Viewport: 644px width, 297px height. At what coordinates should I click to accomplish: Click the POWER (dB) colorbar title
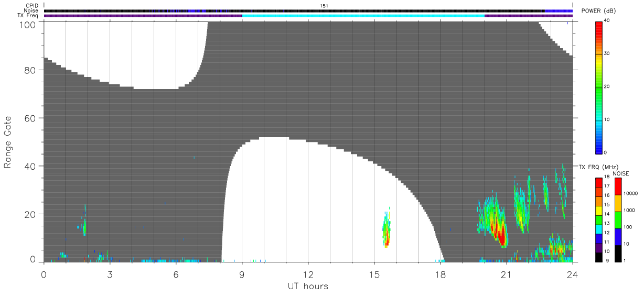click(x=599, y=11)
